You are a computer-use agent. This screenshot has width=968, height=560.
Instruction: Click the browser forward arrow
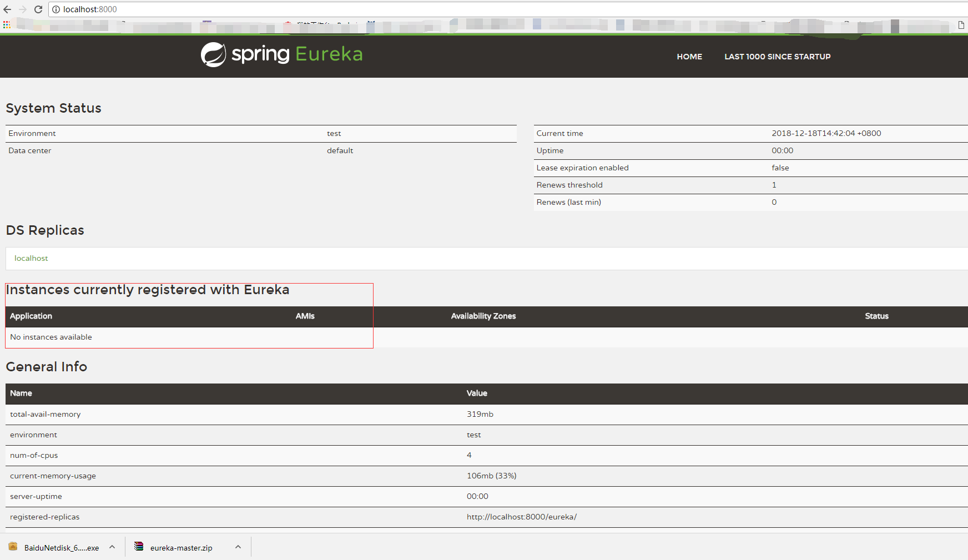23,9
